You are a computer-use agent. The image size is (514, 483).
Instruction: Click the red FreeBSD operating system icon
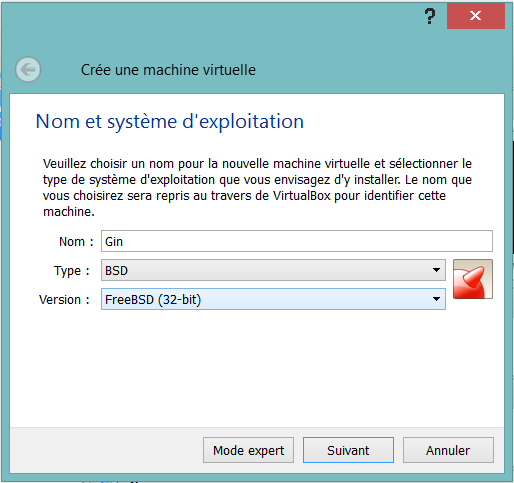tap(473, 279)
